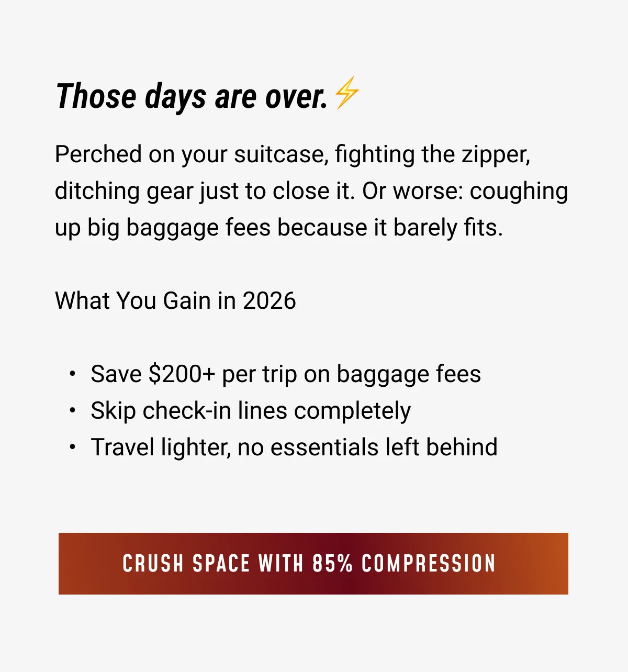The width and height of the screenshot is (628, 672).
Task: Click the 'up big baggage fees' paragraph line
Action: (278, 228)
